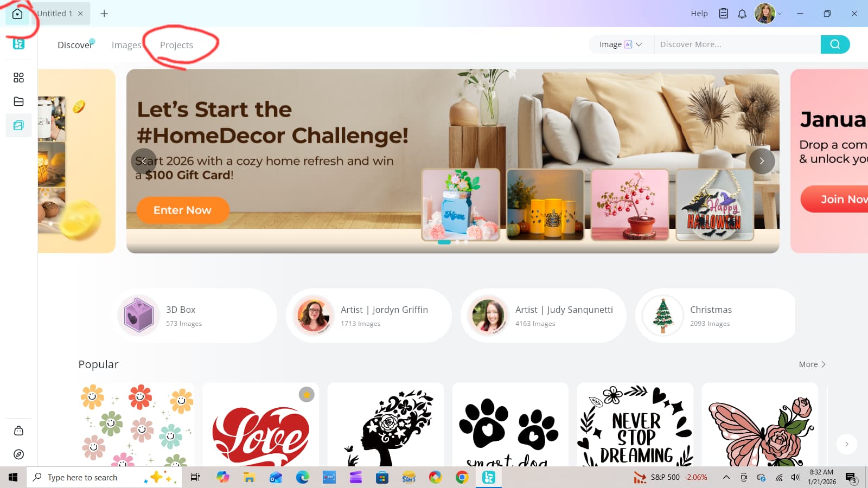The image size is (868, 488).
Task: Open the Christmas images collection
Action: pos(715,316)
